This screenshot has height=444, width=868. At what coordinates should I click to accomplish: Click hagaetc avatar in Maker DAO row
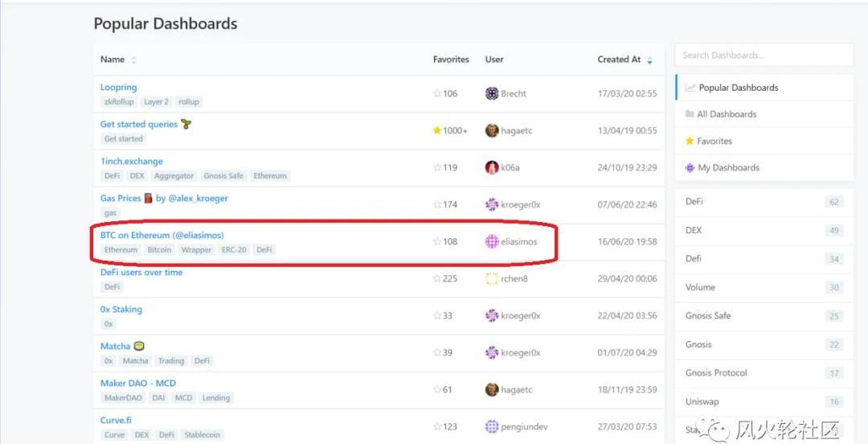click(492, 389)
